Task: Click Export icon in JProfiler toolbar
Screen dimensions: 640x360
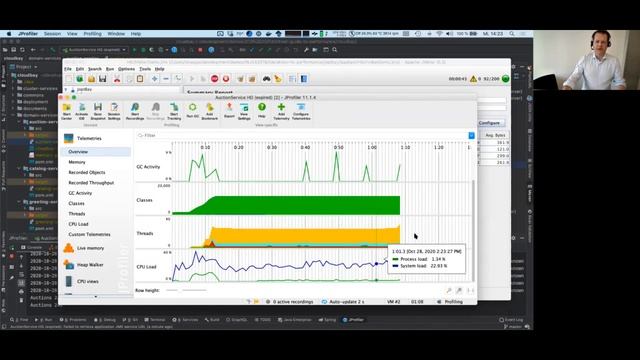Action: coord(229,110)
